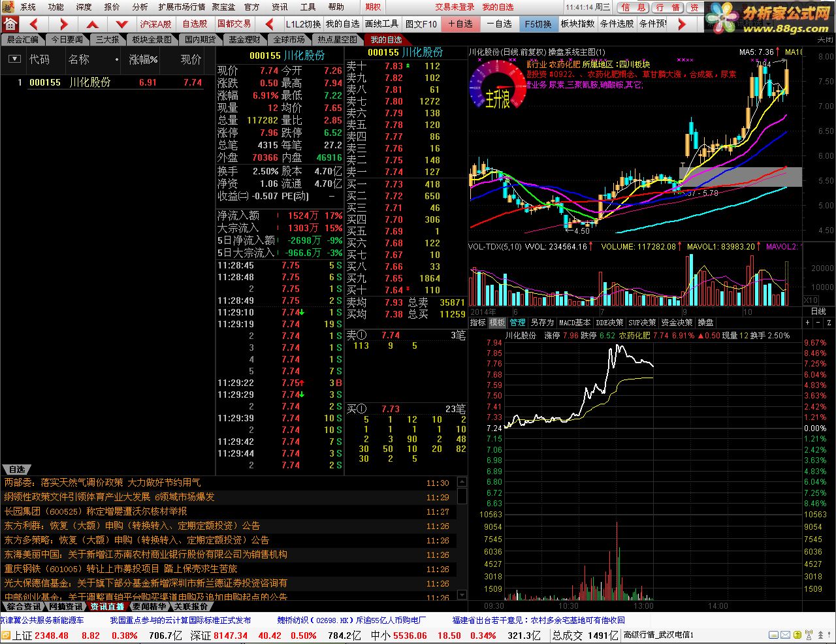Click news list vertical scrollbar
836x644 pixels.
[x=462, y=538]
